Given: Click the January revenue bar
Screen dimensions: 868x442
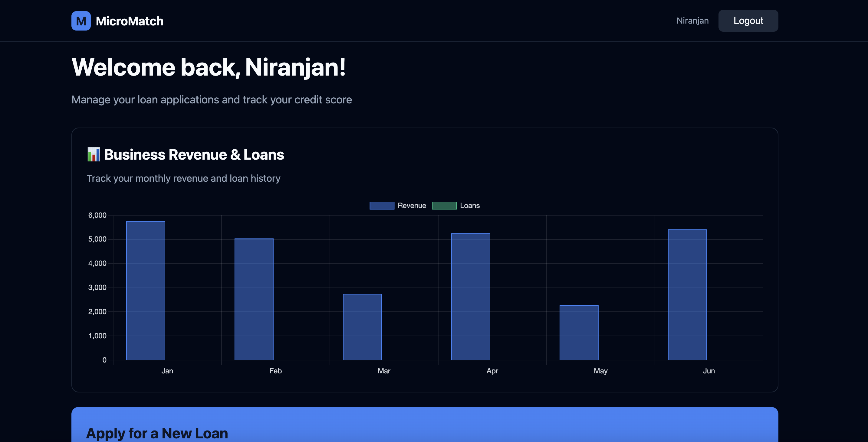Looking at the screenshot, I should click(x=146, y=291).
